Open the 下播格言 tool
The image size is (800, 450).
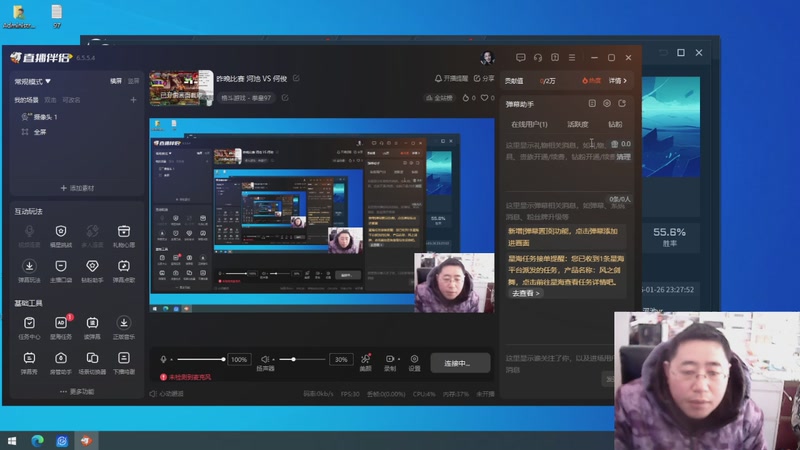[123, 362]
